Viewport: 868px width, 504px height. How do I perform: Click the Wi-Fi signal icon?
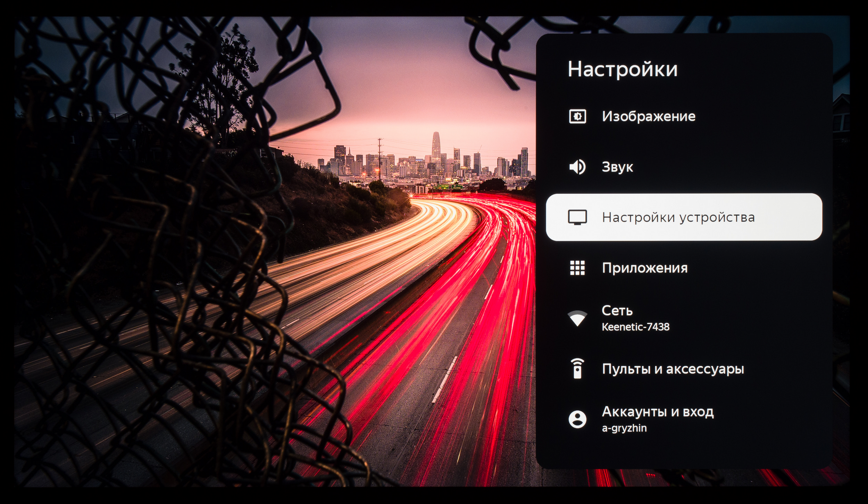click(x=577, y=318)
